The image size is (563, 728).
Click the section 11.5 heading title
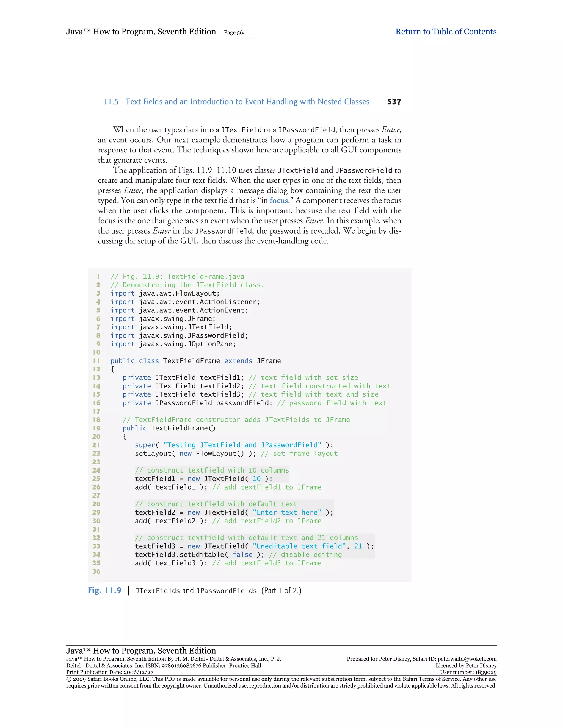(247, 102)
